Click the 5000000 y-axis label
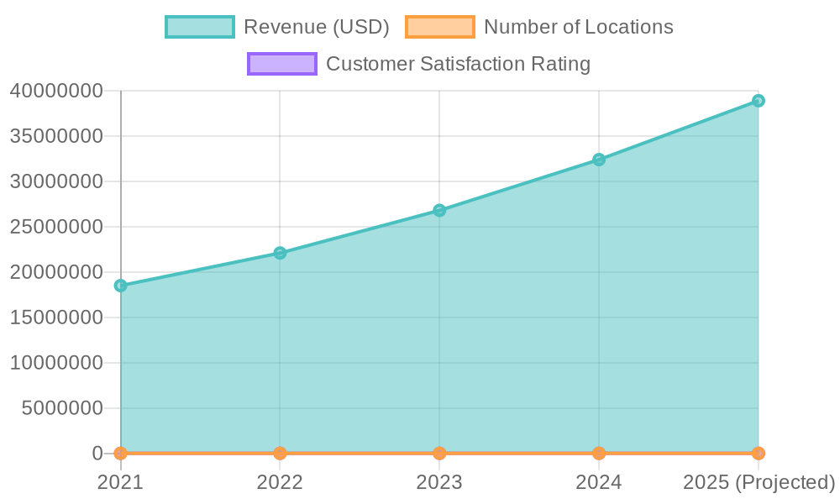This screenshot has width=840, height=504. (x=62, y=408)
